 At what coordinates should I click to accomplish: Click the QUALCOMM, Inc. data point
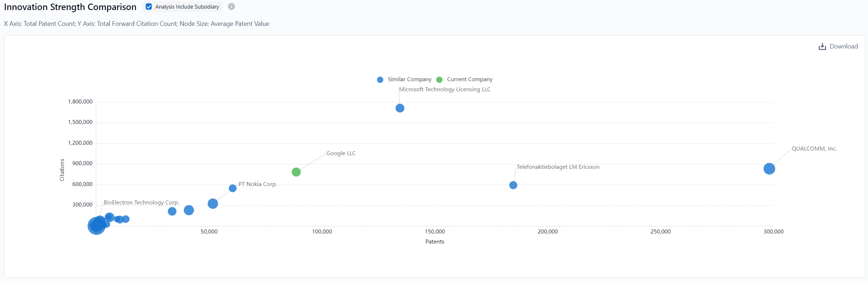click(x=769, y=168)
